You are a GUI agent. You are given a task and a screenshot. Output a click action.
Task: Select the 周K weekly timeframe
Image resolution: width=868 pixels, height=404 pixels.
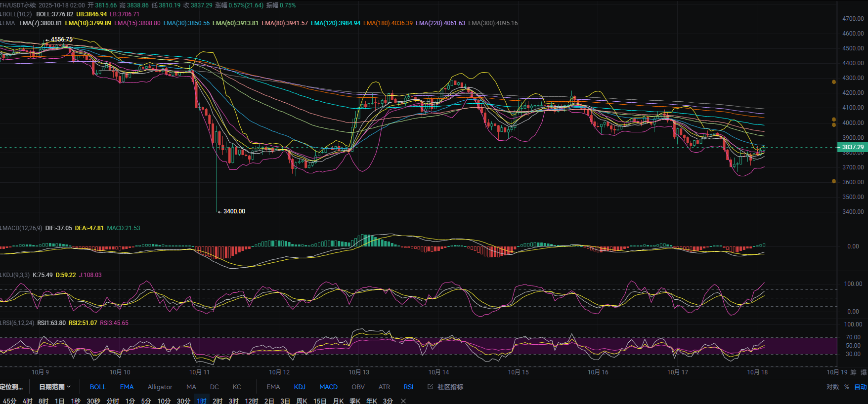pos(302,401)
